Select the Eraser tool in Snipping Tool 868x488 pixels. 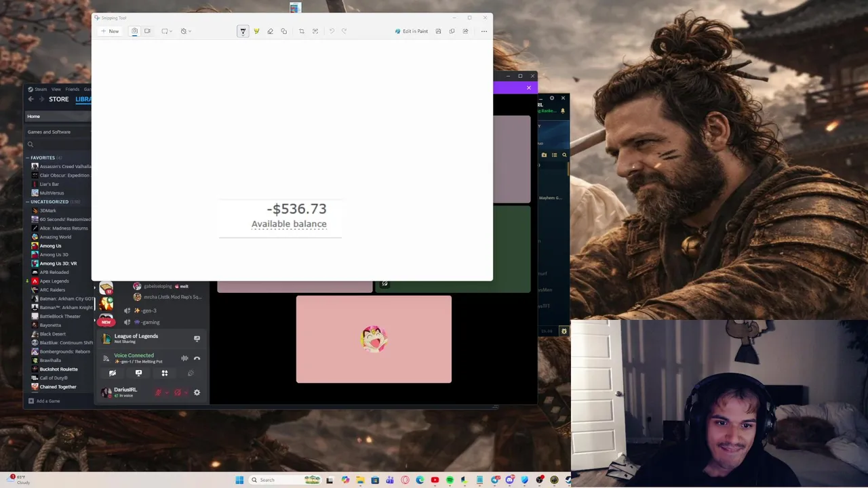point(270,31)
